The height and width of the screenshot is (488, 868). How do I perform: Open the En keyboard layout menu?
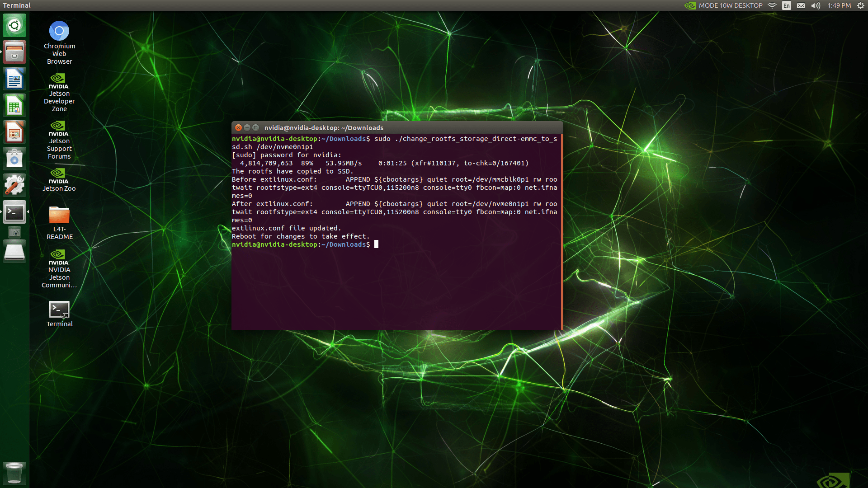787,5
